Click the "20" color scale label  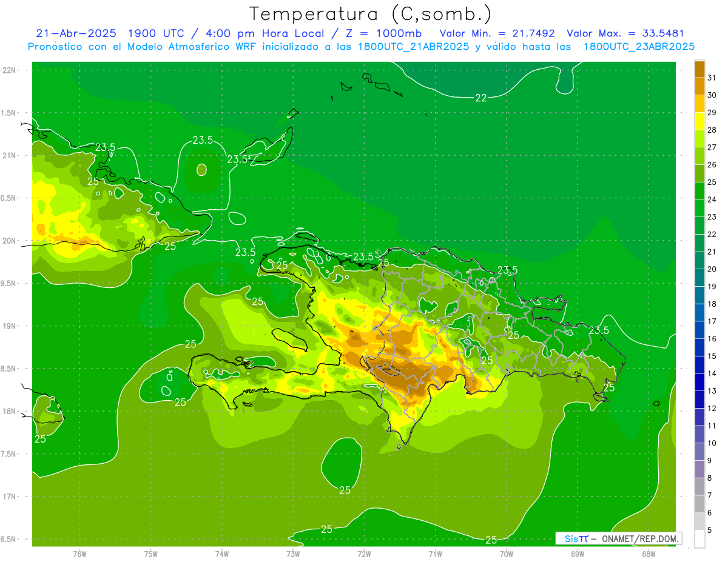click(712, 269)
